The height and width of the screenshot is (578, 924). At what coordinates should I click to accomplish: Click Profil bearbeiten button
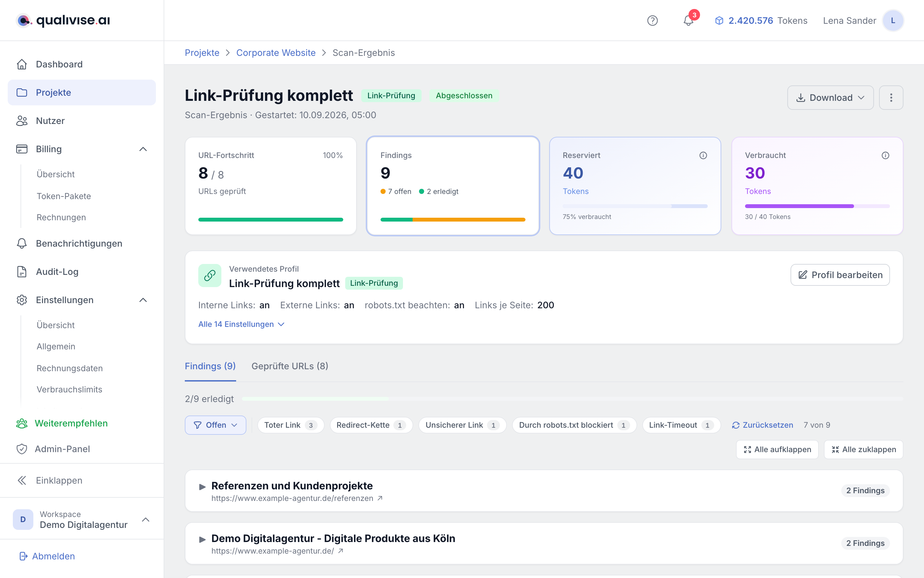coord(840,275)
